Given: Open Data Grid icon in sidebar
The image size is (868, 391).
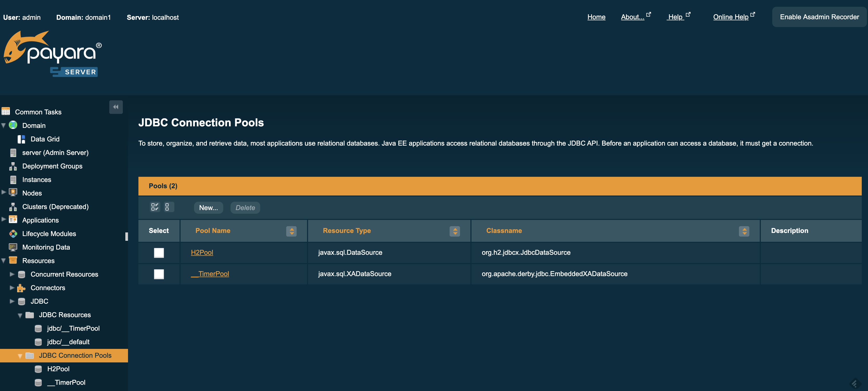Looking at the screenshot, I should pos(21,139).
